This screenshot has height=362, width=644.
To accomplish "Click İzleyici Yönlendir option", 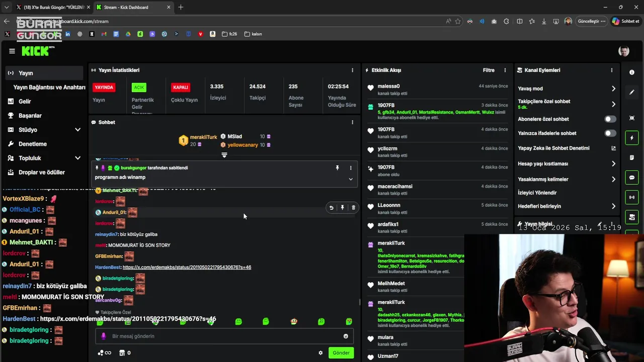I will [537, 193].
